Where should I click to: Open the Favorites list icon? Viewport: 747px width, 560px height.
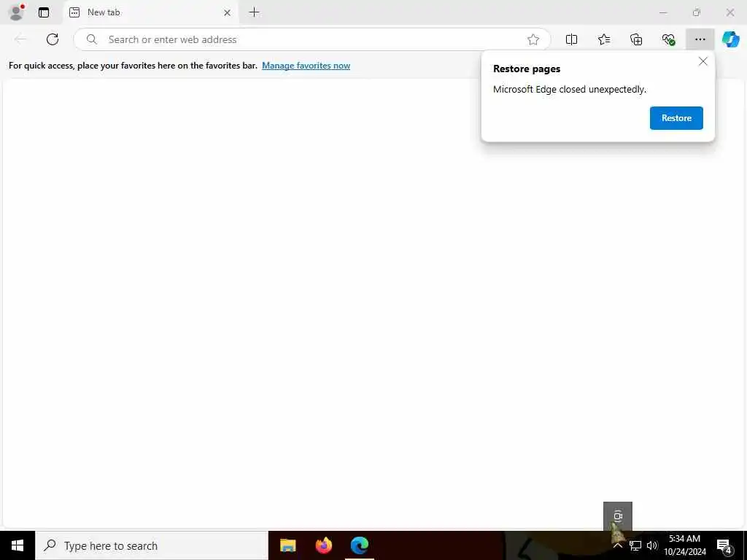[604, 39]
